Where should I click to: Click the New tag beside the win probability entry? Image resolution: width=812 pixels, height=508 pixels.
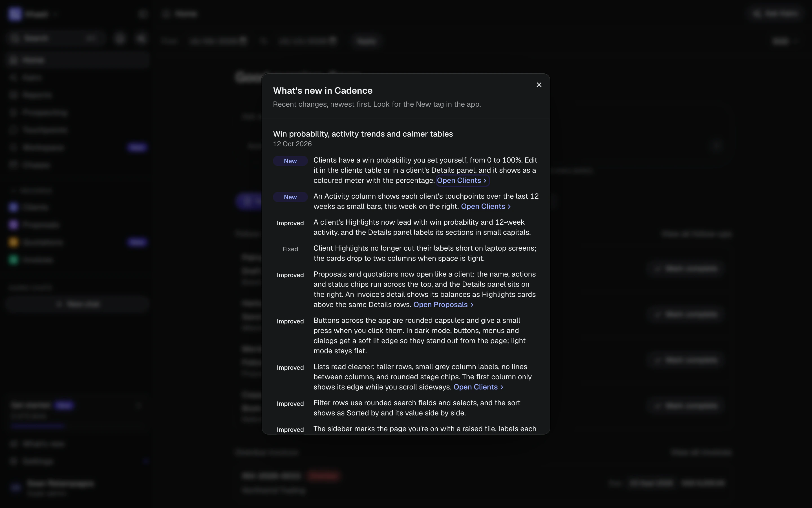pos(290,161)
